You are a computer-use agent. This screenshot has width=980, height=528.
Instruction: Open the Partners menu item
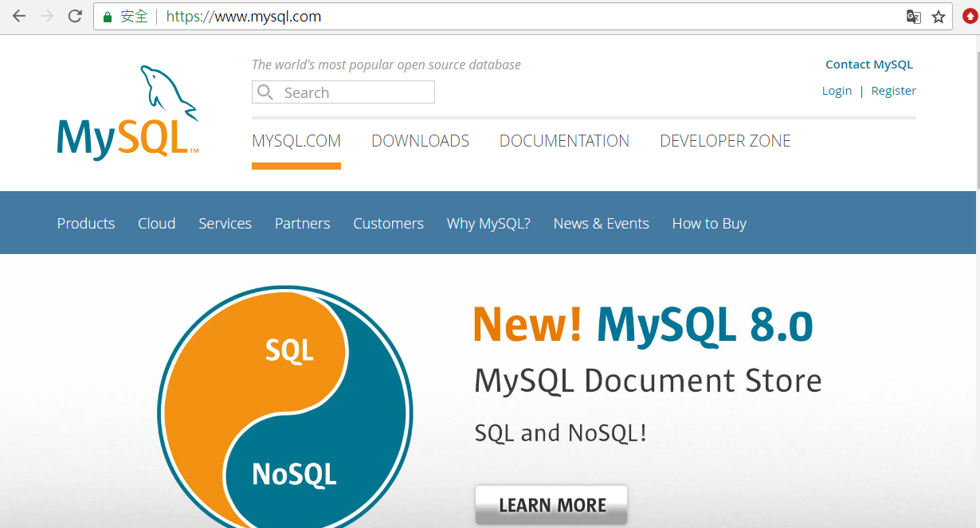click(x=302, y=224)
